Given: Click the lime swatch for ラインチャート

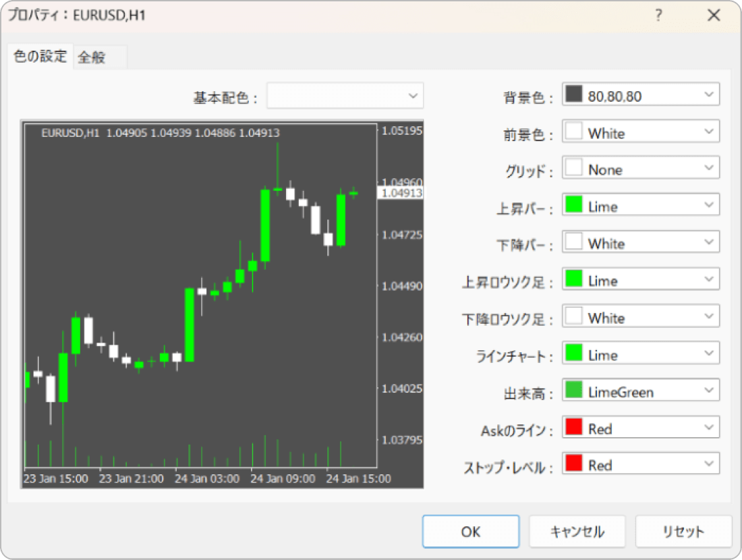Looking at the screenshot, I should tap(574, 352).
